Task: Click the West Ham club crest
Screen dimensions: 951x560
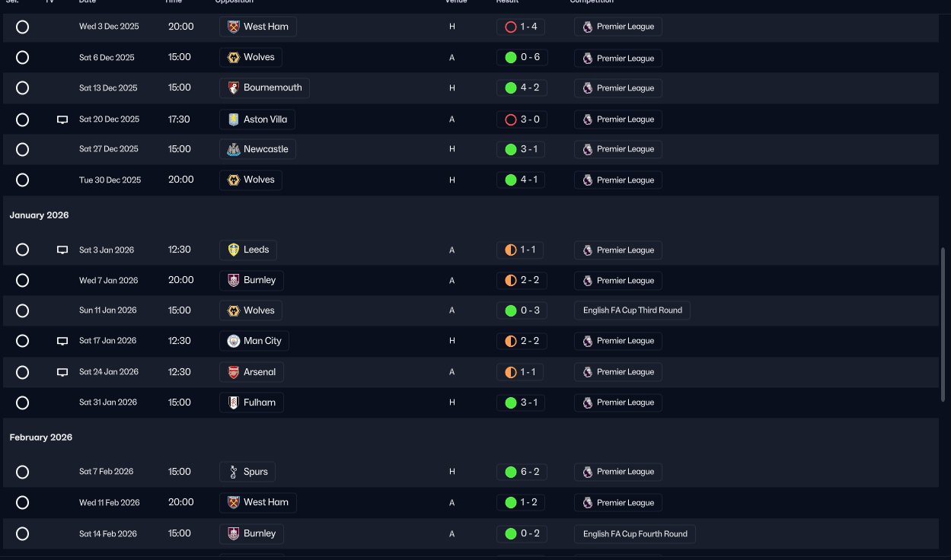Action: (234, 27)
